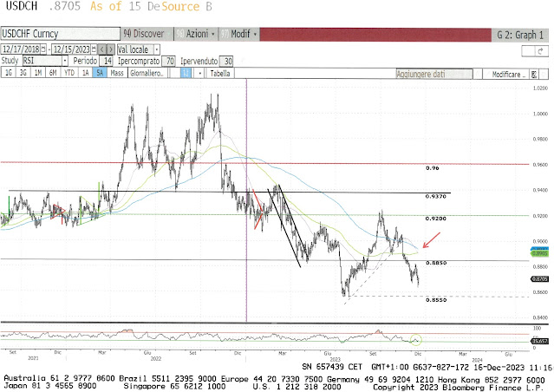Expand the Study RSI dropdown
Screen dimensions: 554x392
point(65,61)
